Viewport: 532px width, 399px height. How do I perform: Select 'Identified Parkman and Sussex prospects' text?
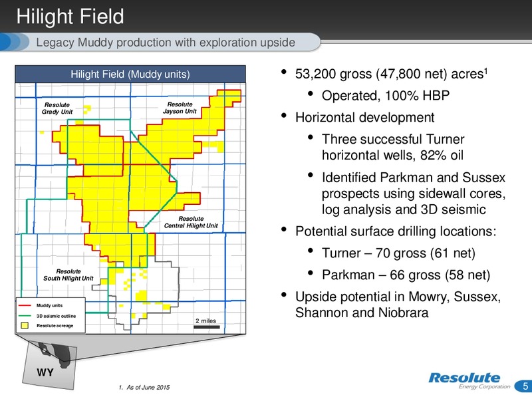(x=414, y=194)
